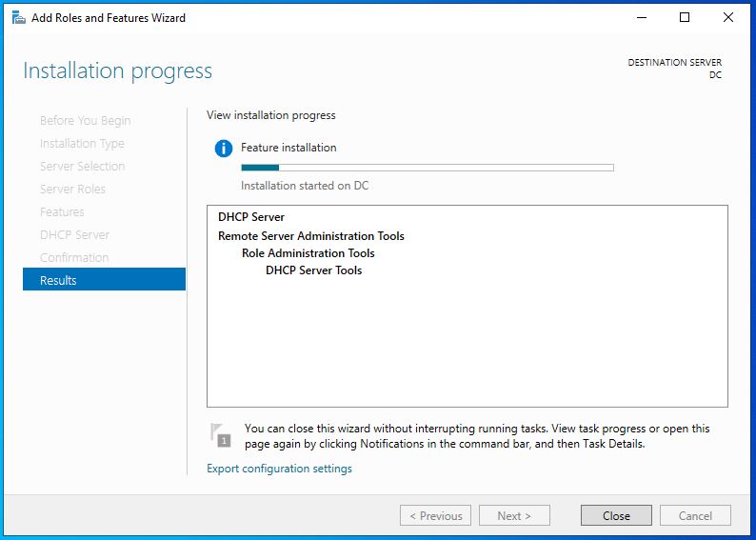Screen dimensions: 756x540
Task: Click the notification hint text about closing wizard
Action: pyautogui.click(x=477, y=436)
